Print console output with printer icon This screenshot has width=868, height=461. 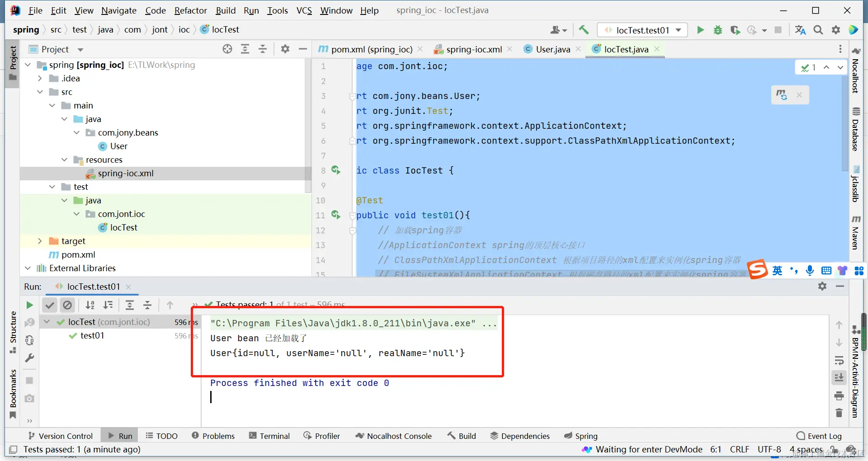[x=839, y=395]
